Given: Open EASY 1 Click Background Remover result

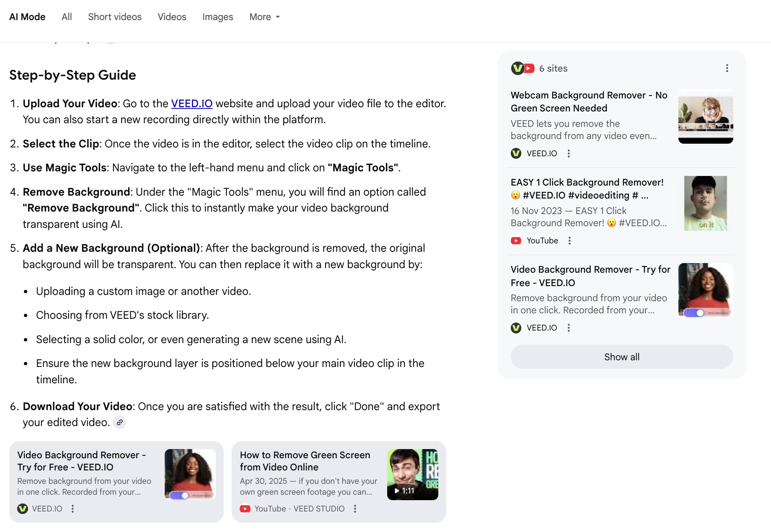Looking at the screenshot, I should tap(587, 189).
